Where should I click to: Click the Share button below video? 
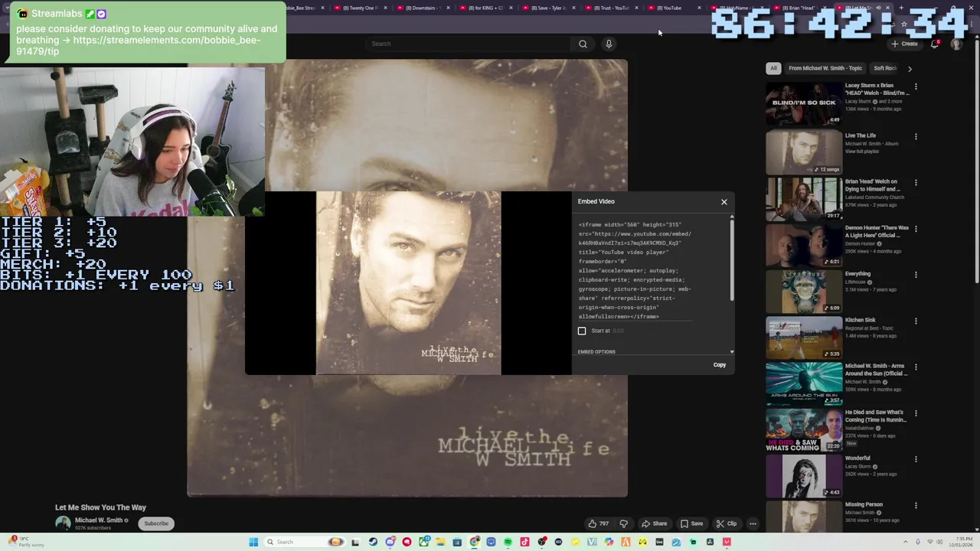point(655,523)
